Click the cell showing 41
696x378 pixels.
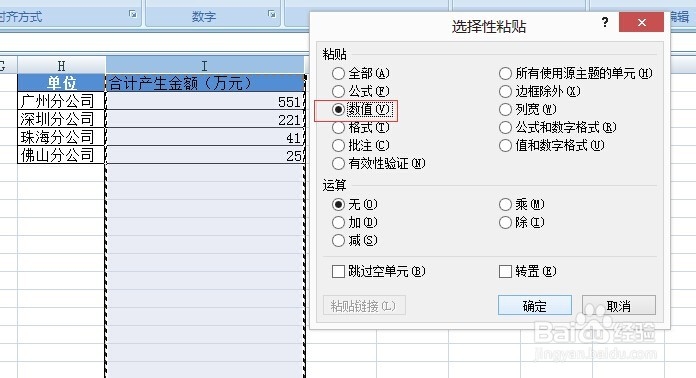pos(205,137)
